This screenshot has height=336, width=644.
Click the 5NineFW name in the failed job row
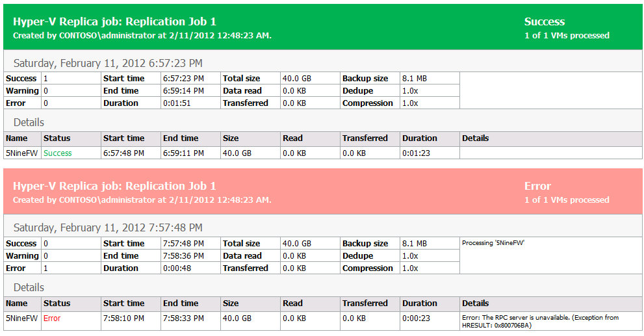(x=21, y=318)
